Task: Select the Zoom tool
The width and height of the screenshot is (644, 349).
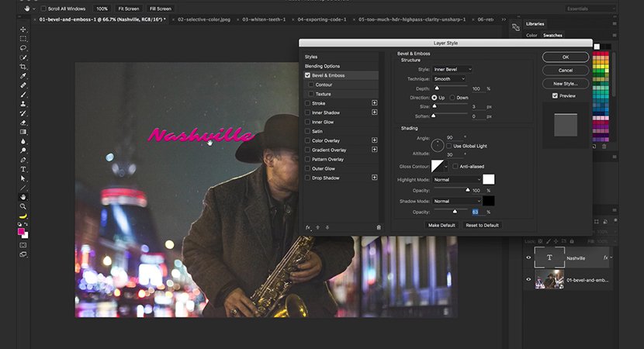Action: [23, 206]
